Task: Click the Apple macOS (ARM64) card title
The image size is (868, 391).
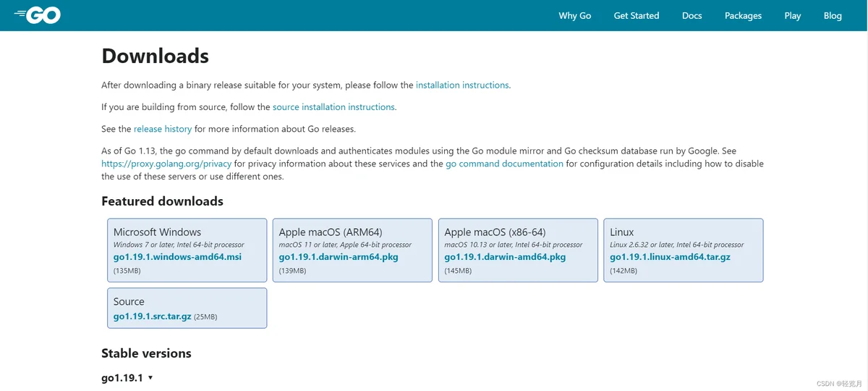Action: click(331, 232)
